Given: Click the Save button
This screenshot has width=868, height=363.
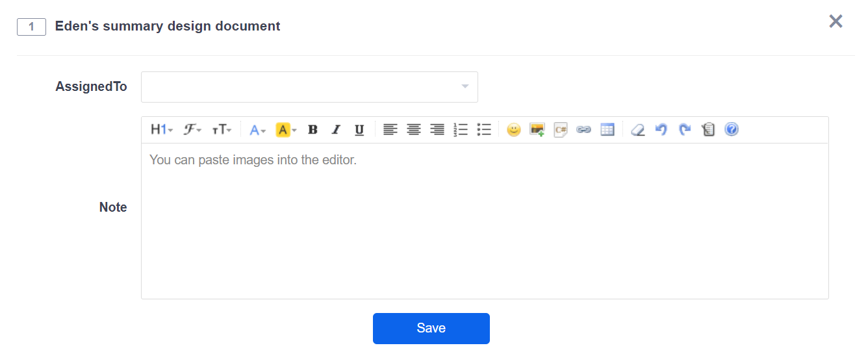Looking at the screenshot, I should pyautogui.click(x=431, y=329).
